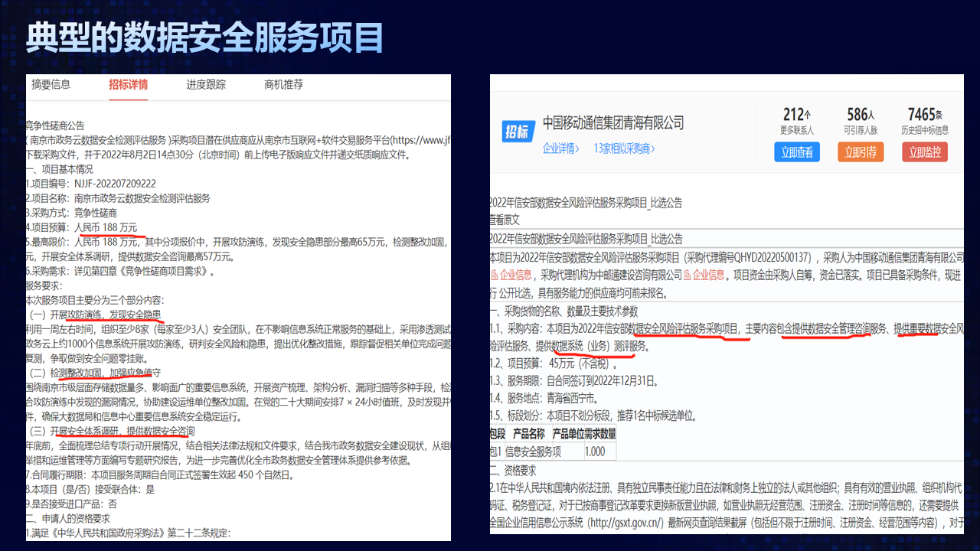
Task: Click company name 中国移动通信集团青海有限公司
Action: (x=613, y=123)
